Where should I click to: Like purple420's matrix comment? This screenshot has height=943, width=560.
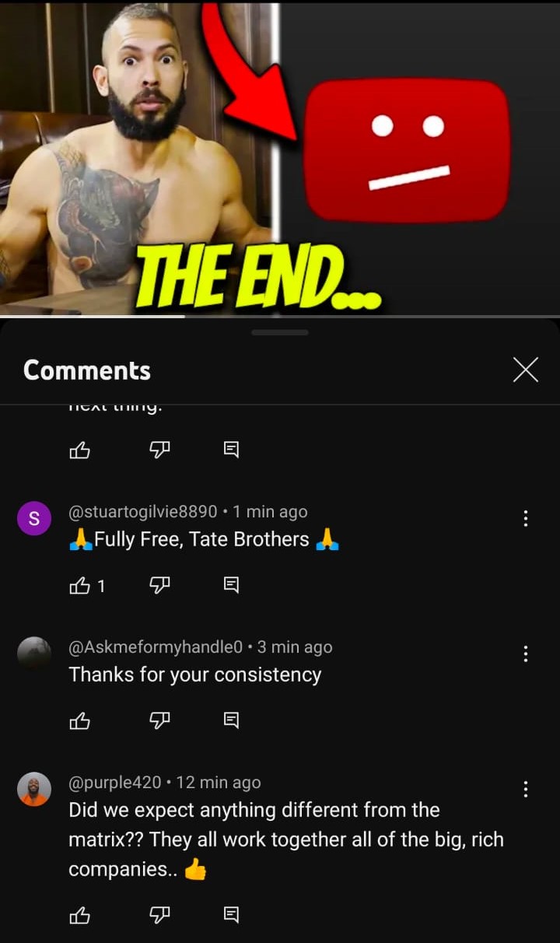pos(79,916)
